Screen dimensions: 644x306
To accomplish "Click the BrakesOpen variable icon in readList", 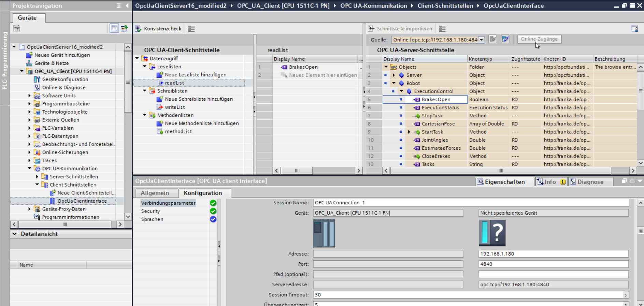I will click(x=284, y=67).
